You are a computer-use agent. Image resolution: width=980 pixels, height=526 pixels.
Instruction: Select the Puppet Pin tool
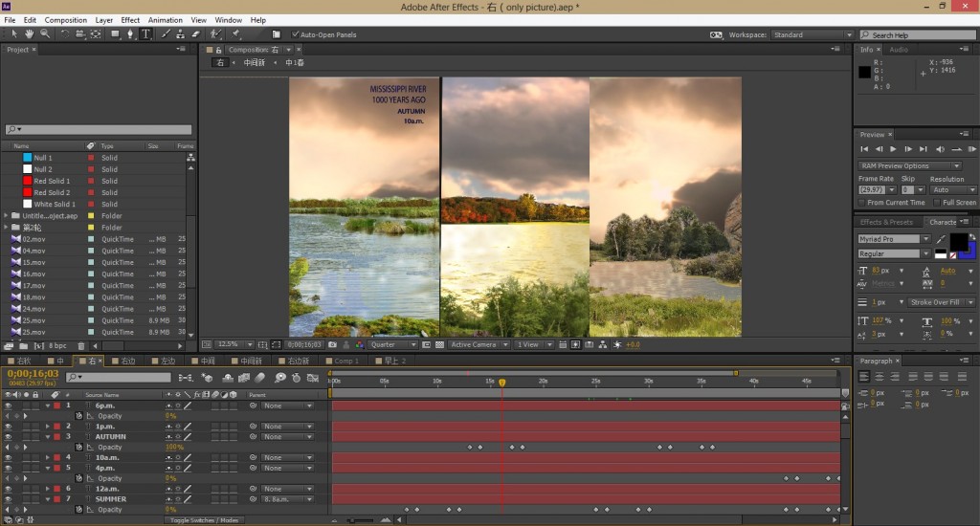point(235,33)
